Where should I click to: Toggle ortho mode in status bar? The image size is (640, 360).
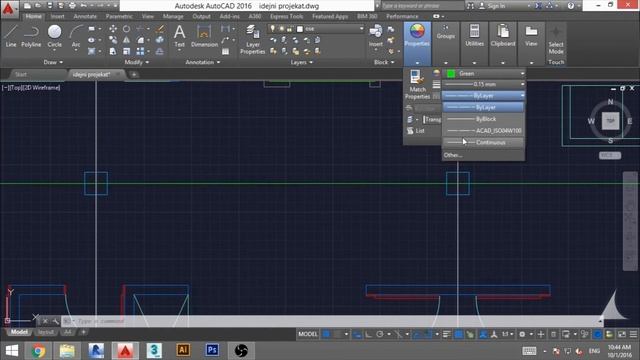pyautogui.click(x=369, y=334)
